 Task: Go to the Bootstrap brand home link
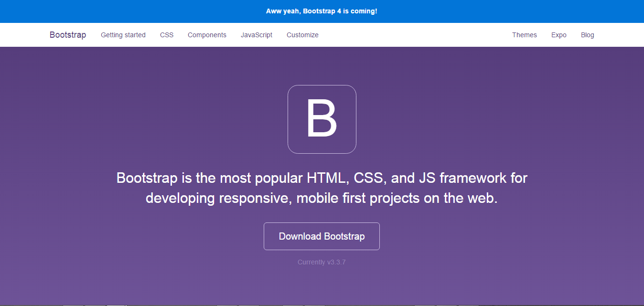click(x=68, y=35)
